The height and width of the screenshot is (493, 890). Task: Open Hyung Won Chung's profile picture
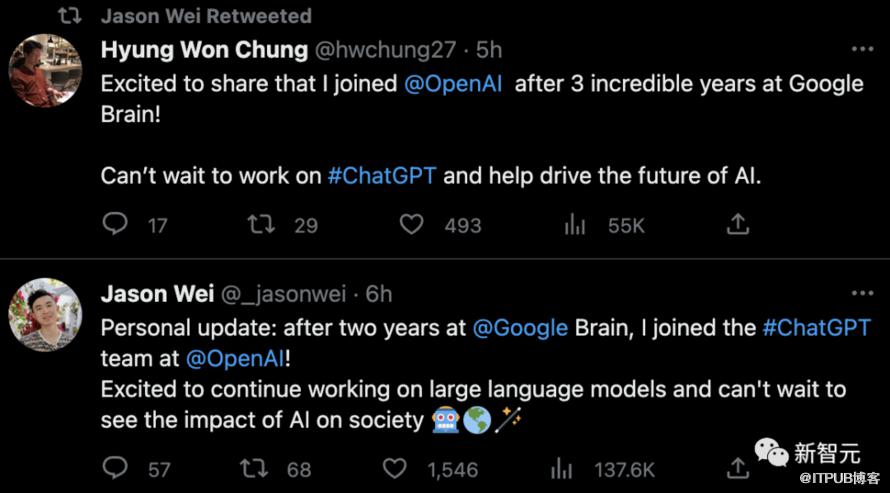click(45, 70)
